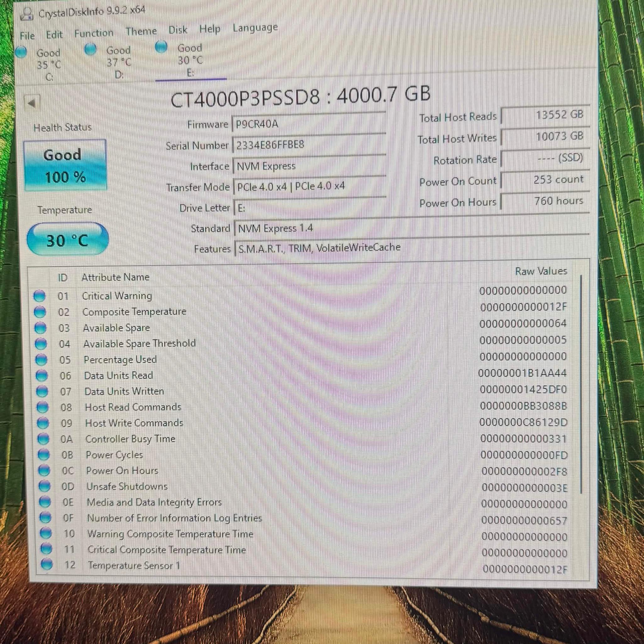Image resolution: width=644 pixels, height=644 pixels.
Task: Click the CT4000P3PSSD8 disk model title
Action: (x=300, y=96)
